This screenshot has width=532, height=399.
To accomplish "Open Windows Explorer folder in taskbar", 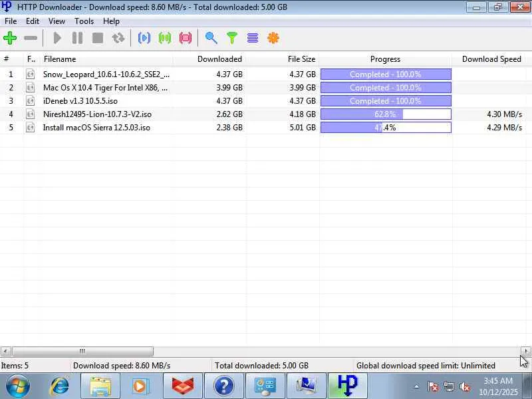I will [x=100, y=386].
